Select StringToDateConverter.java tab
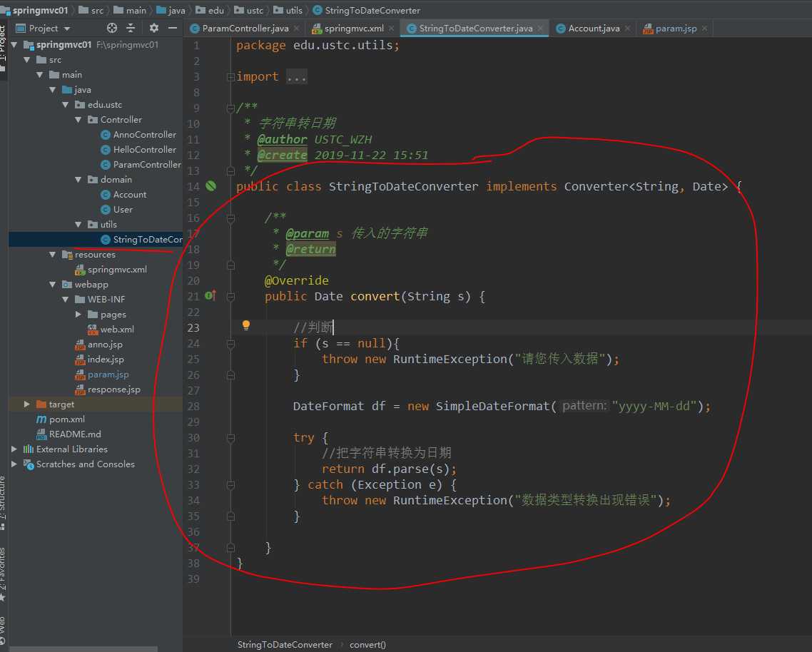The height and width of the screenshot is (652, 812). [475, 29]
